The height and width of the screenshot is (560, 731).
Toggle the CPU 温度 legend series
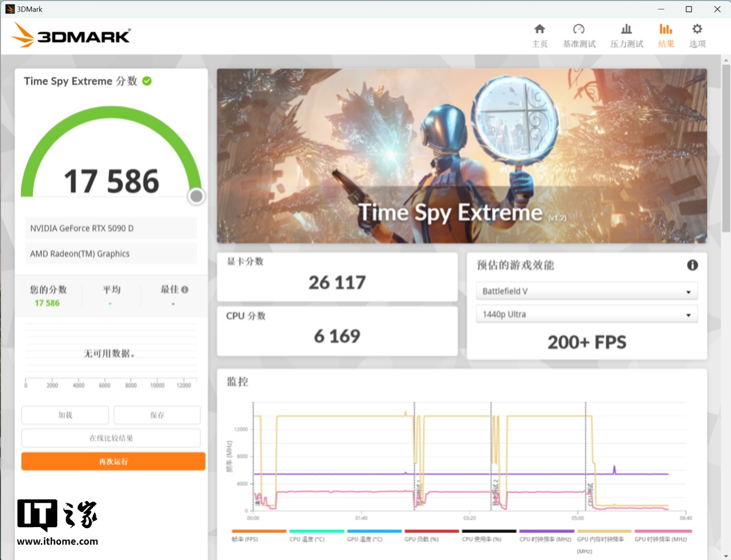pos(316,531)
